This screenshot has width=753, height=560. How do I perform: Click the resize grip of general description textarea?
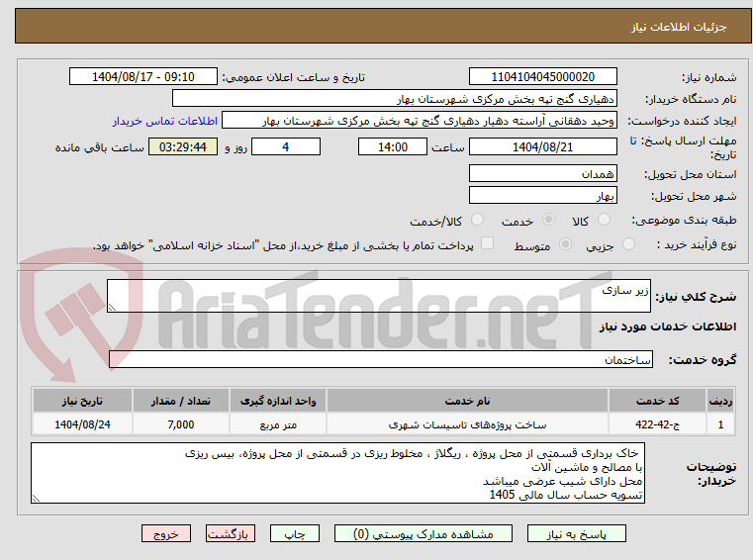[112, 308]
